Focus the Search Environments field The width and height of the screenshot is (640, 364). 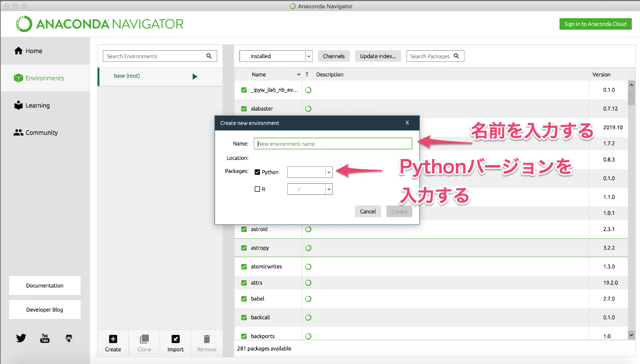(160, 56)
